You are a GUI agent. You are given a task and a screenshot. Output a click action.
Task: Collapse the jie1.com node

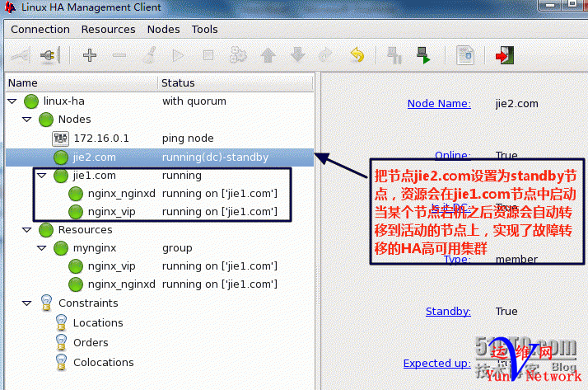click(42, 176)
